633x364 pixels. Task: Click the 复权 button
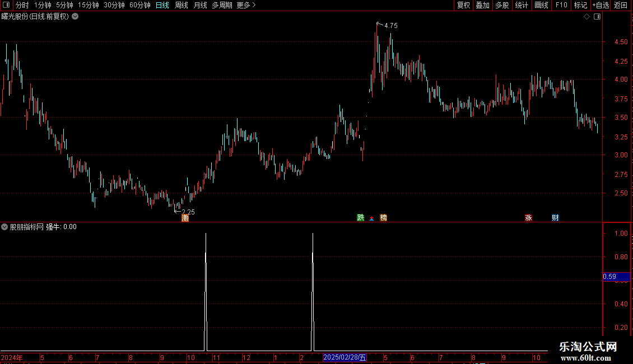[463, 5]
